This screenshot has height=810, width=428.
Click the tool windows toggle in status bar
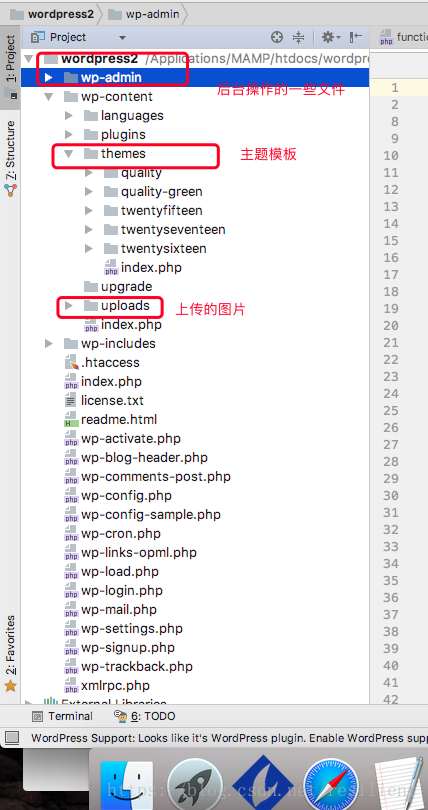(12, 737)
